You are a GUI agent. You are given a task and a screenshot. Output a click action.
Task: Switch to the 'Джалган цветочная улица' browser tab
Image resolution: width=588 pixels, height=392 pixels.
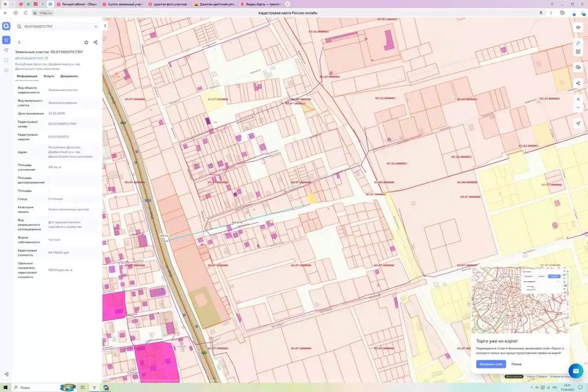pyautogui.click(x=215, y=4)
